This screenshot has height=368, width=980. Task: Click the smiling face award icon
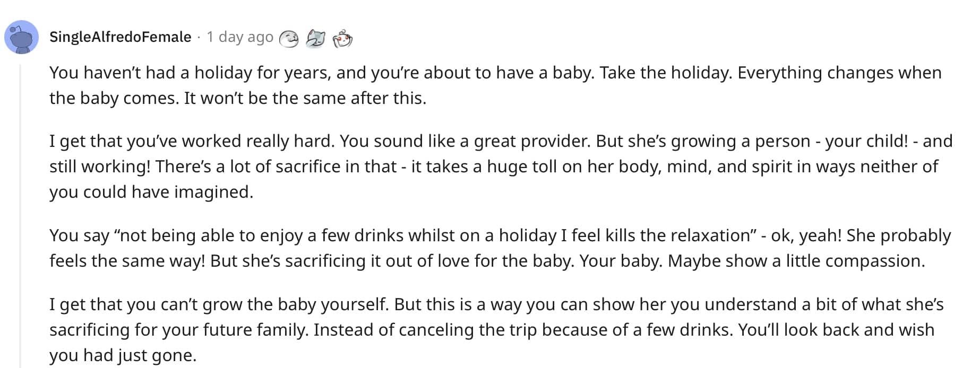tap(289, 38)
